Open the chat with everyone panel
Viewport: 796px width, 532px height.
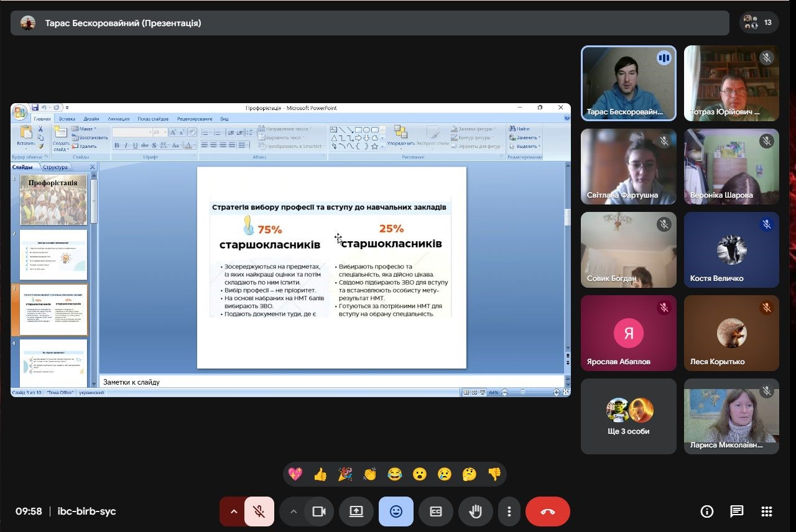(x=737, y=511)
